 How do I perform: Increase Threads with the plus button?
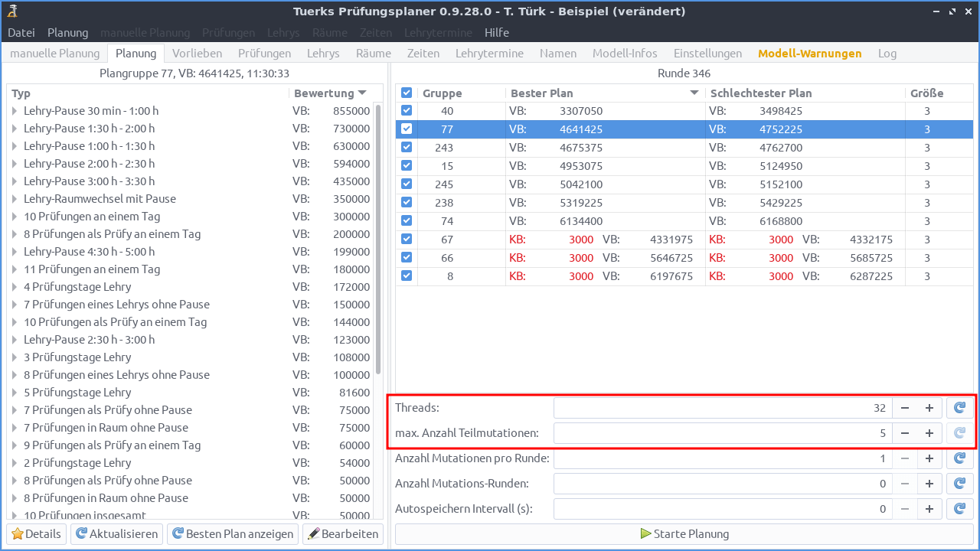coord(929,408)
